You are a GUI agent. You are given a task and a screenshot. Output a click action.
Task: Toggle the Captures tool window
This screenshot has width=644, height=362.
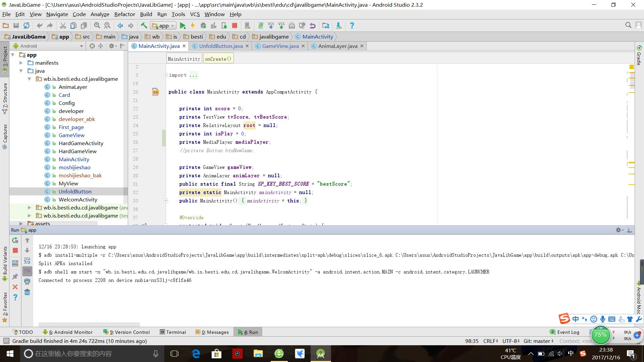5,136
